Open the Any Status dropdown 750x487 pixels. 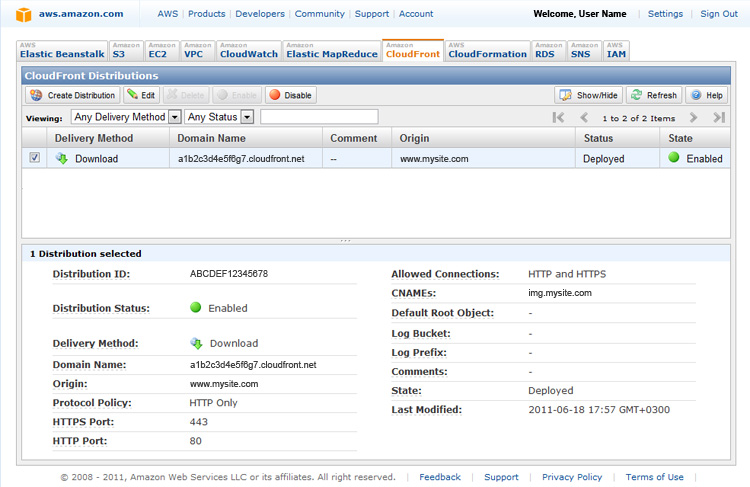[219, 117]
